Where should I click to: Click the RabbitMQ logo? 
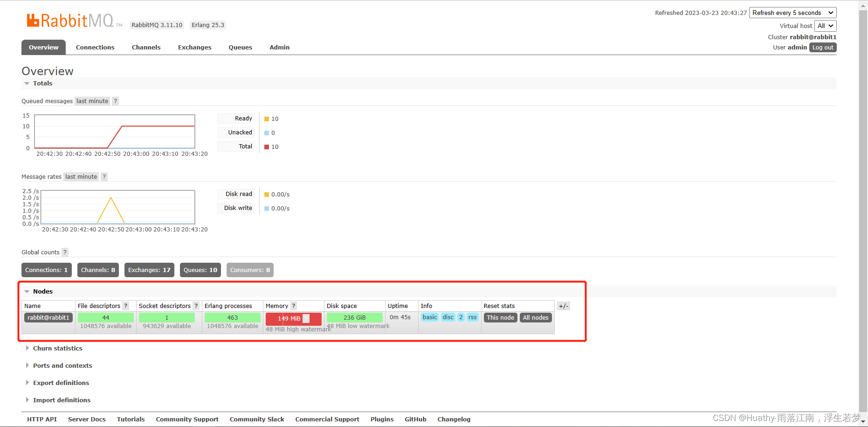(x=74, y=21)
